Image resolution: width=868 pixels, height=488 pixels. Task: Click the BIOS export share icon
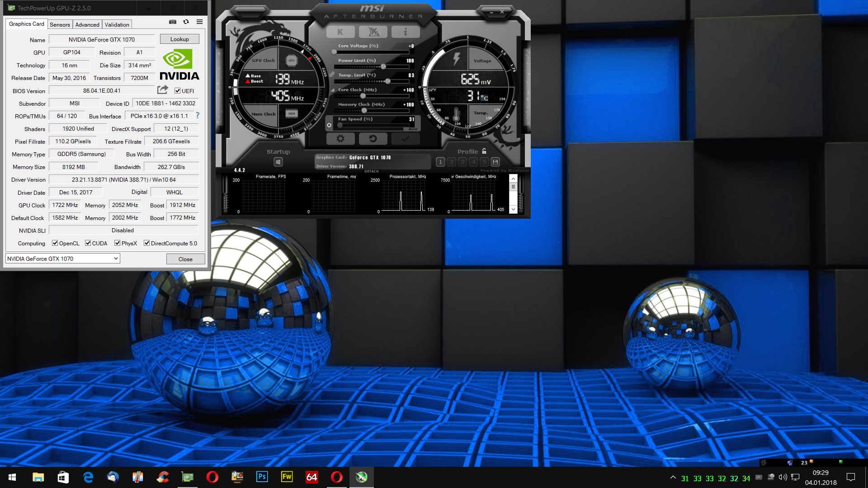(163, 90)
